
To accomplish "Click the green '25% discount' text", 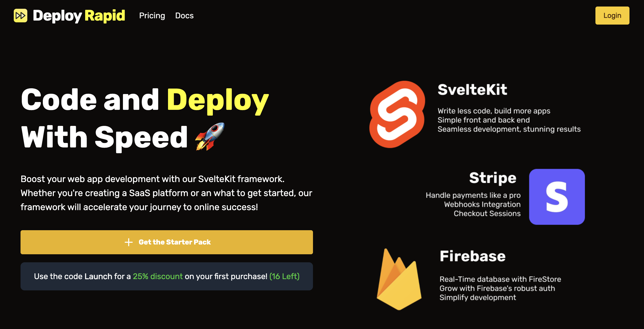I will 158,276.
